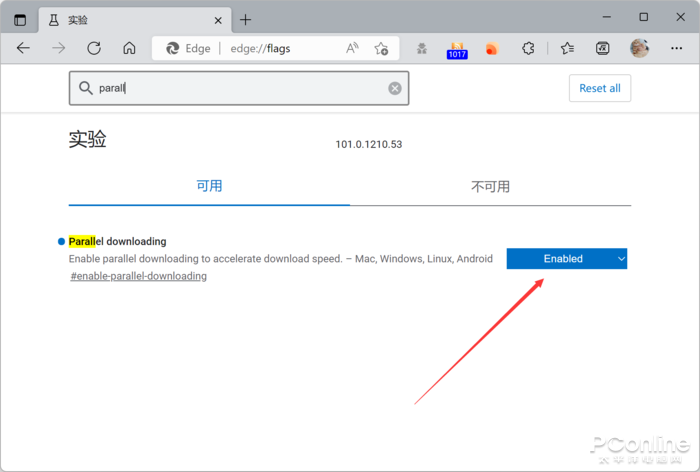
Task: Click the Edge logo in address bar
Action: pyautogui.click(x=172, y=48)
